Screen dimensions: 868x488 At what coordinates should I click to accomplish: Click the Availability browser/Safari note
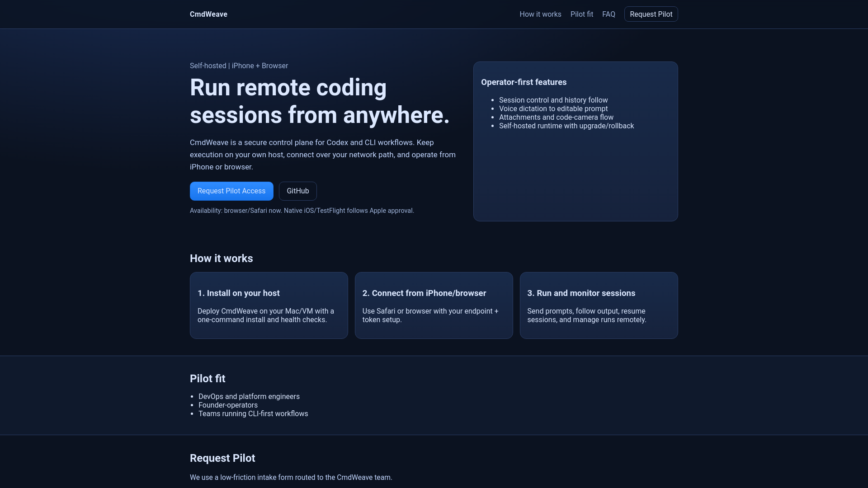pos(302,211)
